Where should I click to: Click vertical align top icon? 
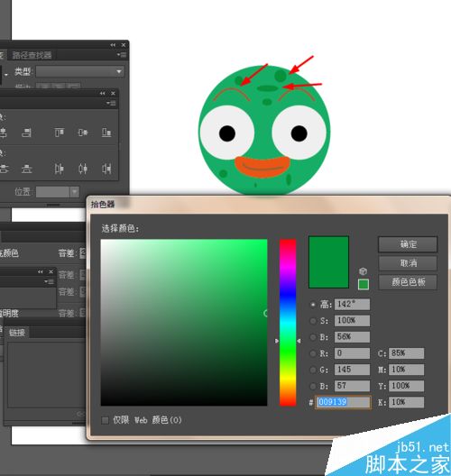click(59, 133)
